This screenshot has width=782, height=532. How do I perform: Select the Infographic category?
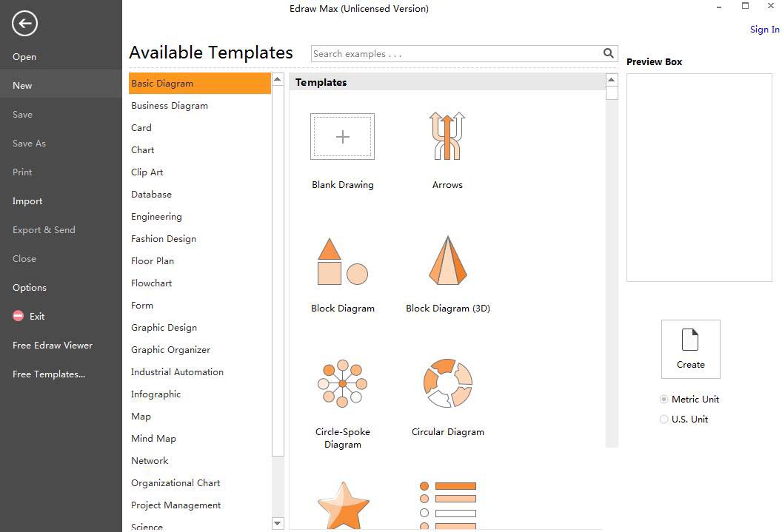click(156, 394)
